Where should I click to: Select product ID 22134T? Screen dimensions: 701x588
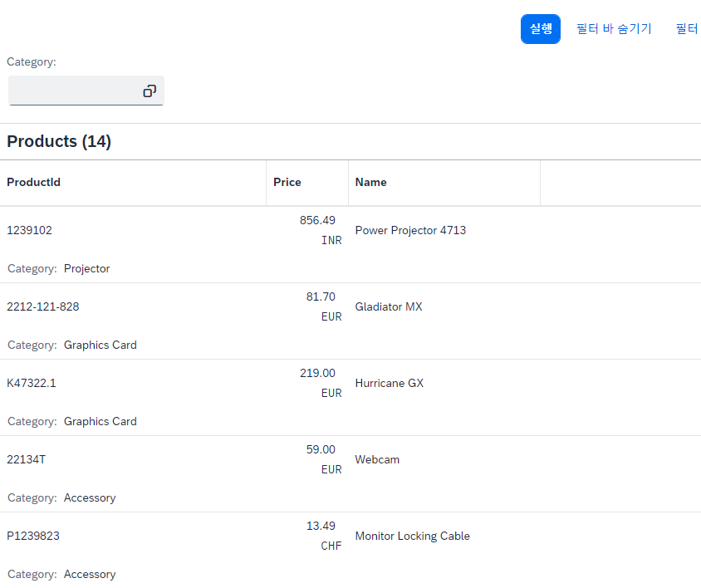(27, 459)
